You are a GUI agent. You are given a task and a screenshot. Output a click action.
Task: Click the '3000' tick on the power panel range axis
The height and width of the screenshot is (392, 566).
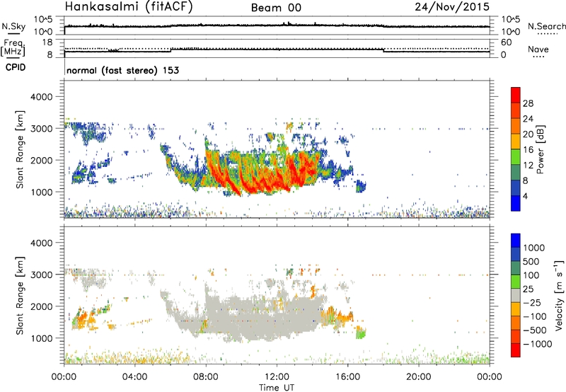[42, 129]
